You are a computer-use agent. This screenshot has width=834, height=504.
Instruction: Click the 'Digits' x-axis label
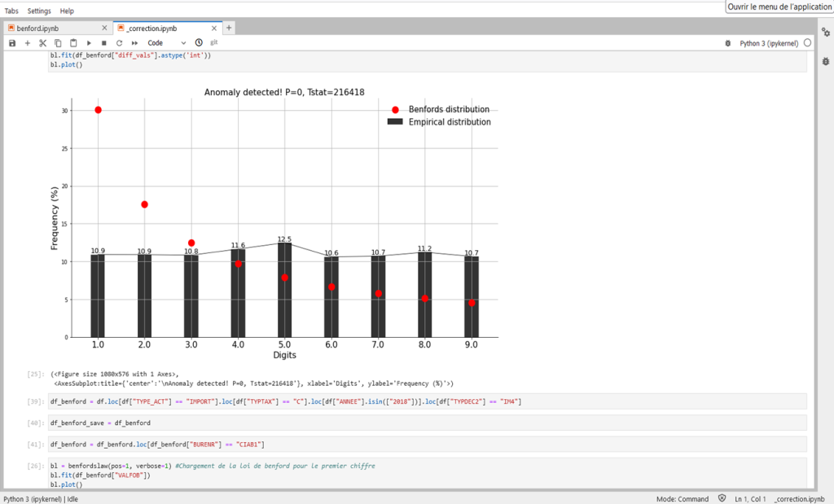(284, 355)
